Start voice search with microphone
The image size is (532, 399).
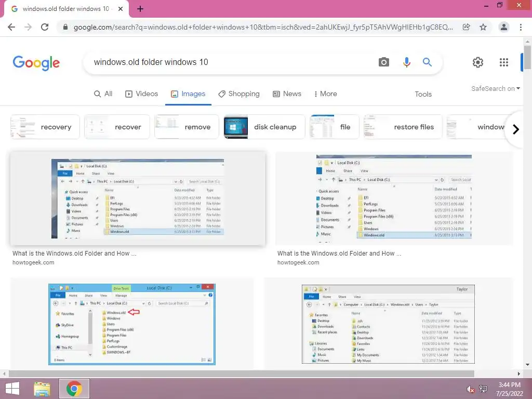point(406,62)
